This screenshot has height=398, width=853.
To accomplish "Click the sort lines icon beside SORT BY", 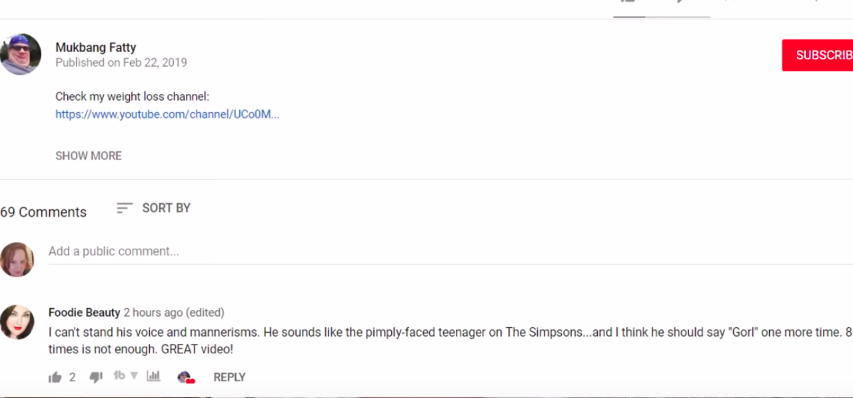I will point(125,208).
